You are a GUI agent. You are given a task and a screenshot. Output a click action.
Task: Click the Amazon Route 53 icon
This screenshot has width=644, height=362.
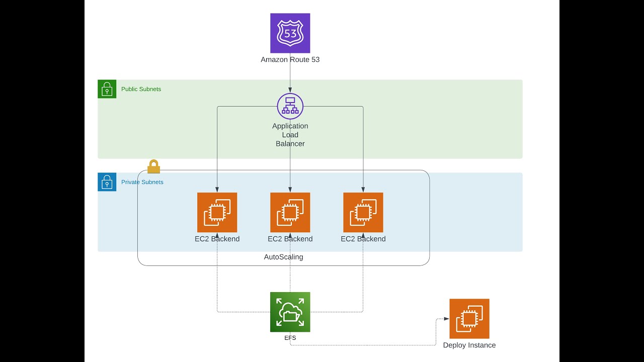click(290, 33)
